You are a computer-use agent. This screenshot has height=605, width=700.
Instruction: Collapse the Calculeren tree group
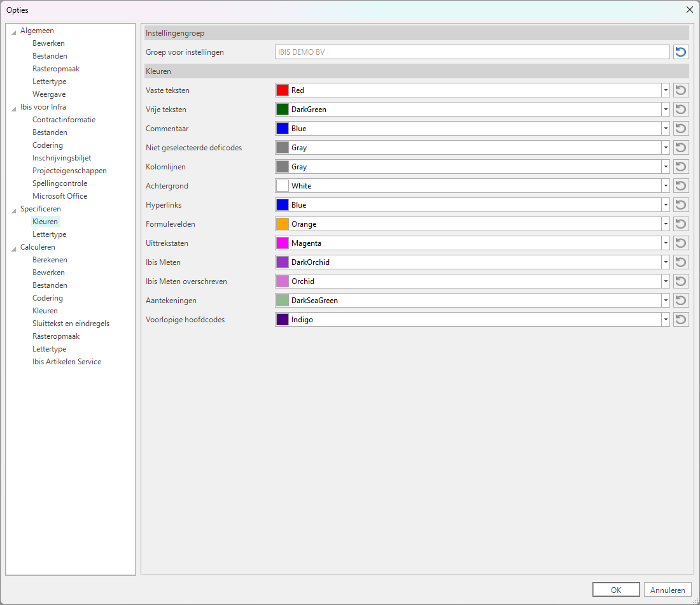pos(14,248)
